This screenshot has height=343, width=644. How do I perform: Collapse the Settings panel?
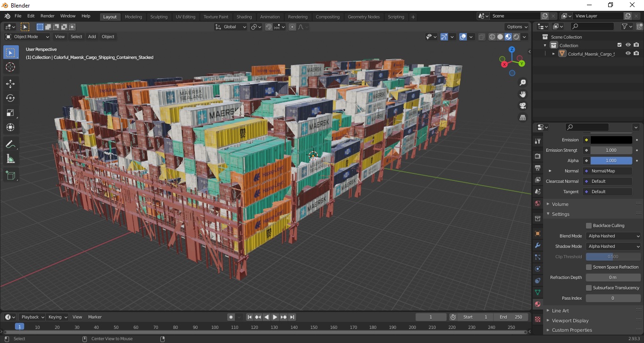pos(561,214)
